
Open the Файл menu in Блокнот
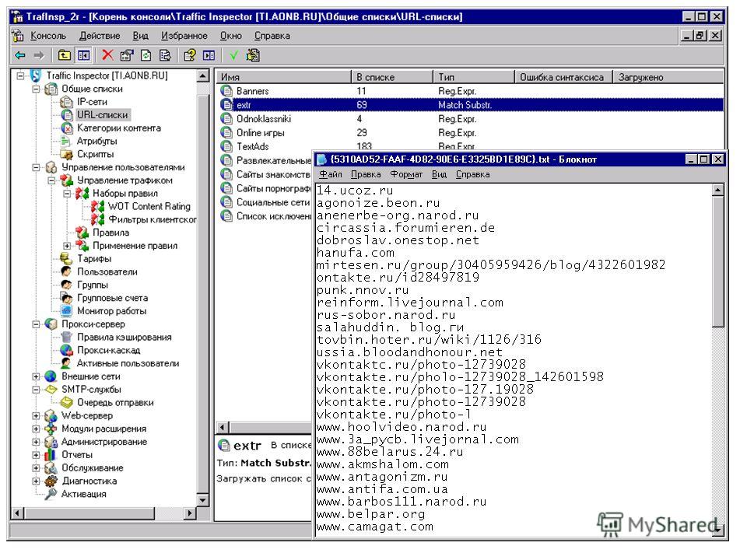(x=331, y=175)
